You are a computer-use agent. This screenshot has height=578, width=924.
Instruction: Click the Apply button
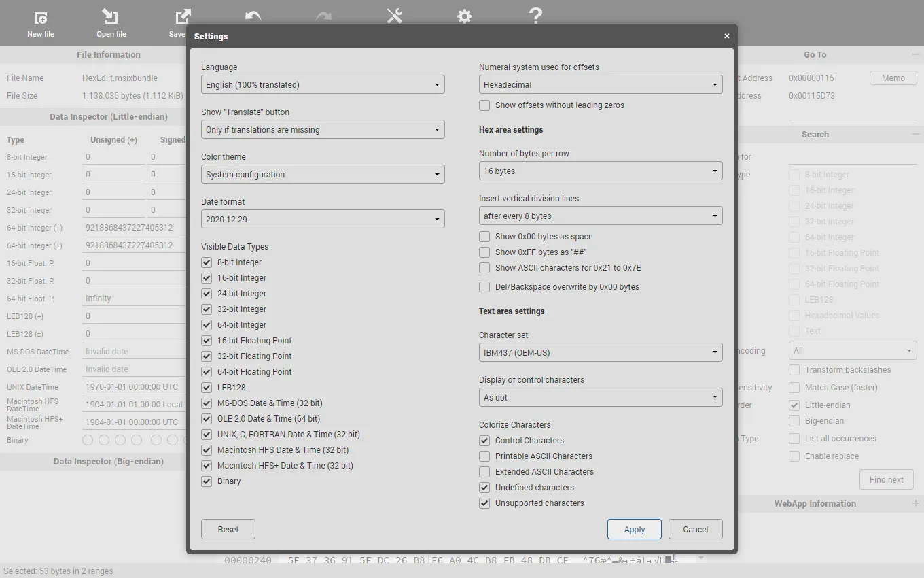(635, 529)
